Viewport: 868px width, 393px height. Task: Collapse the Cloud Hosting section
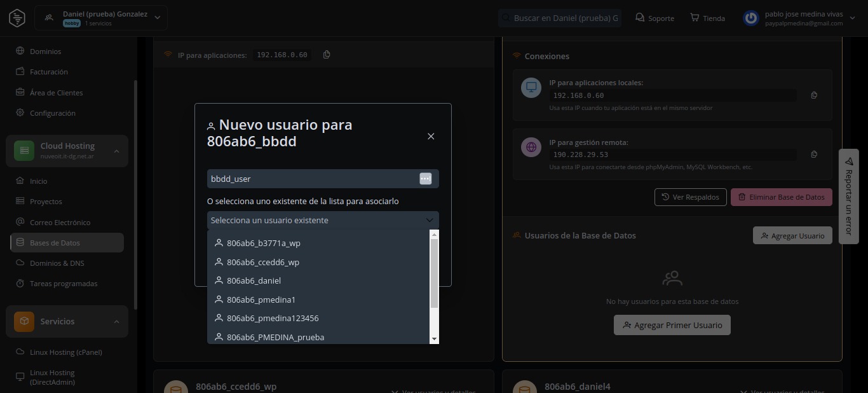point(116,151)
